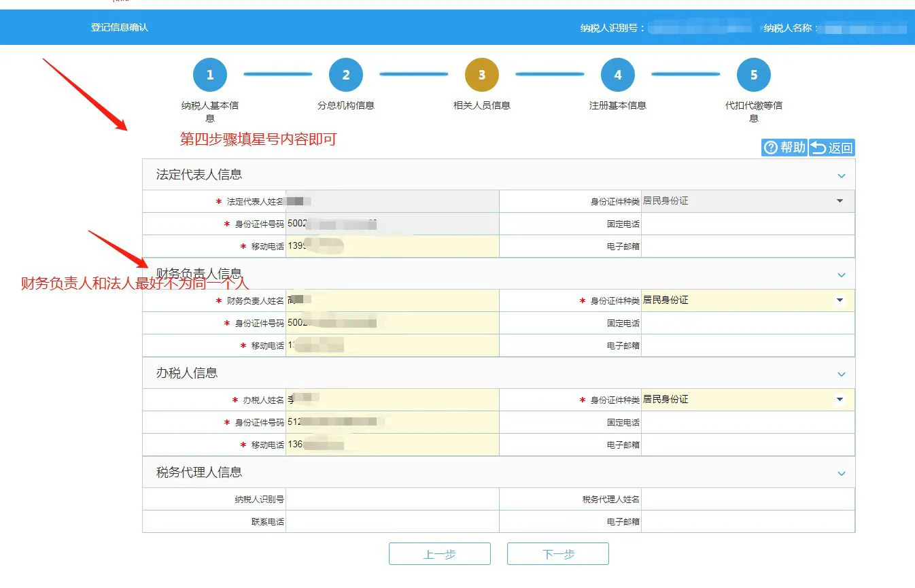Collapse the 办税人信息 section chevron
Image resolution: width=915 pixels, height=588 pixels.
[x=841, y=375]
